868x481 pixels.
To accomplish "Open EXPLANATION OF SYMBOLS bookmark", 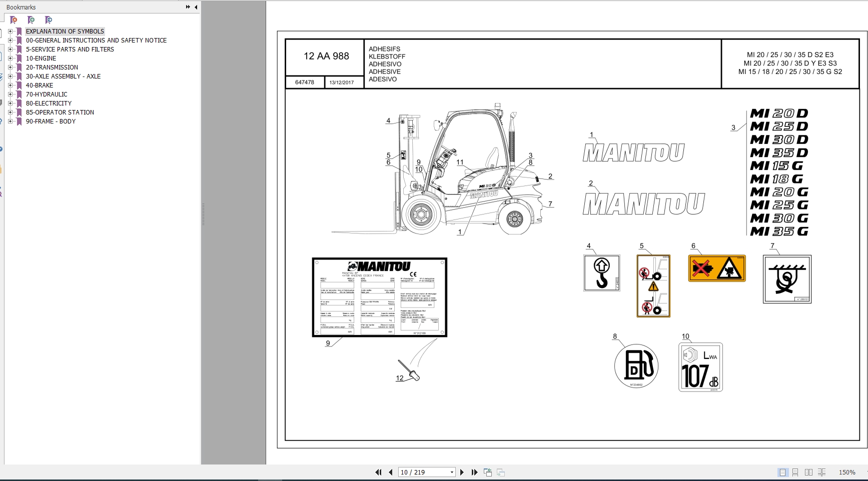I will (x=65, y=31).
